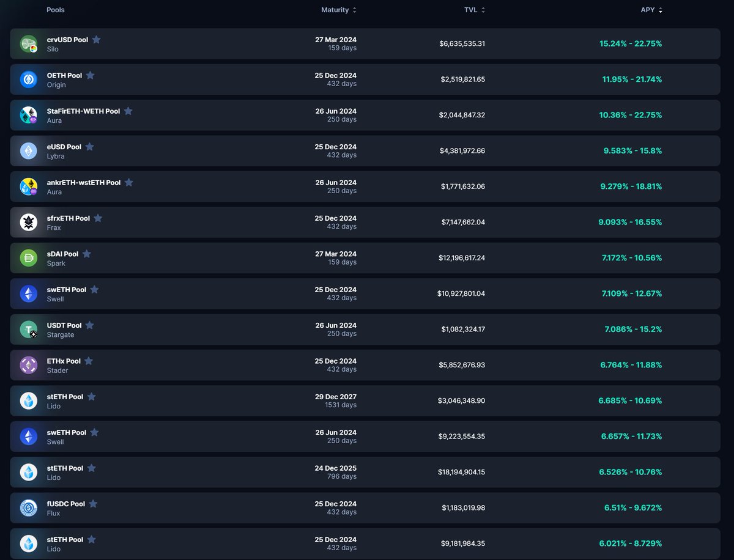Click stETH Pool icon maturing 24 Dec 2025

29,472
